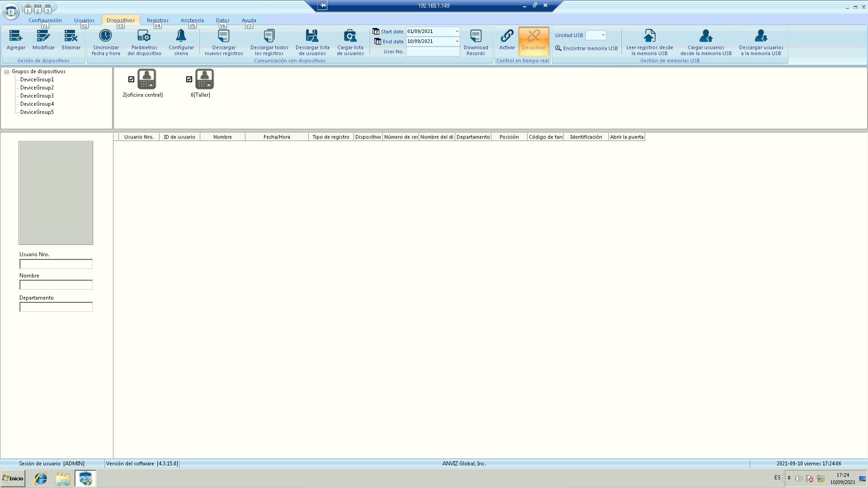Open the Asistencia tab

pyautogui.click(x=192, y=20)
